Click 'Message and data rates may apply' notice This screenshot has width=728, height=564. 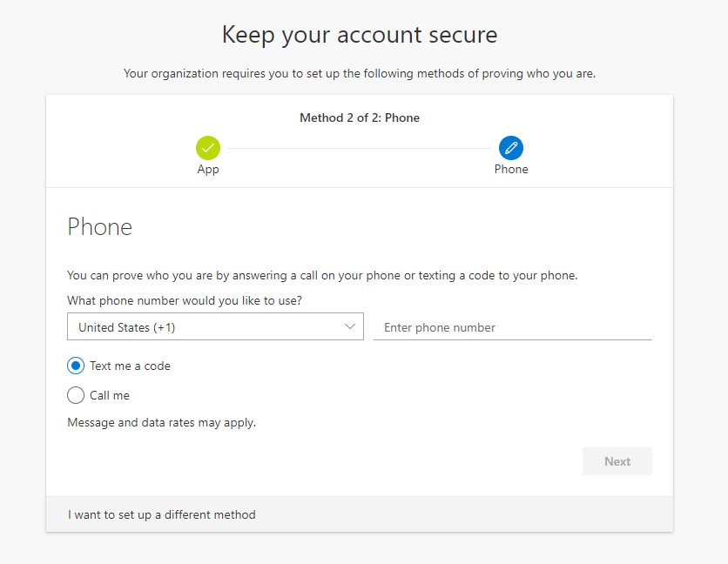162,423
